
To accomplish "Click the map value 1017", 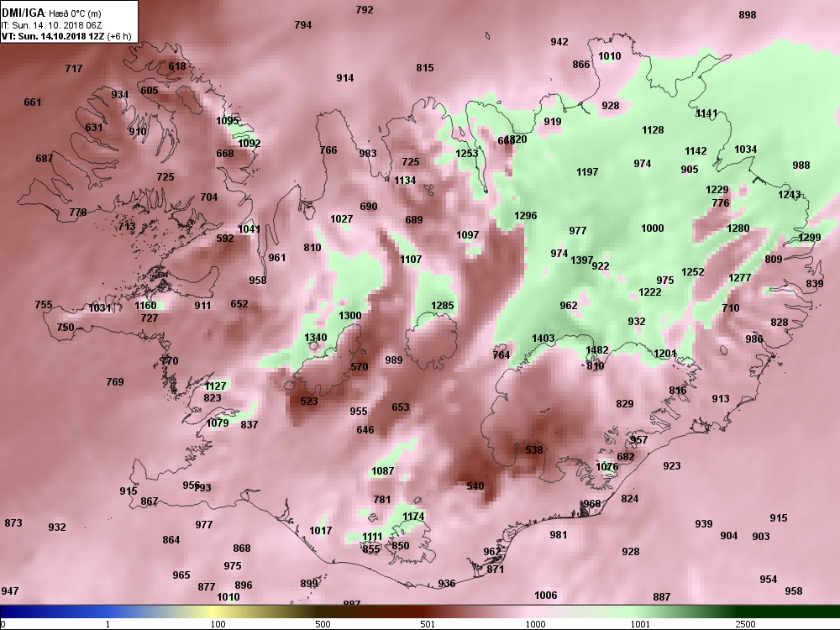I will click(x=321, y=530).
